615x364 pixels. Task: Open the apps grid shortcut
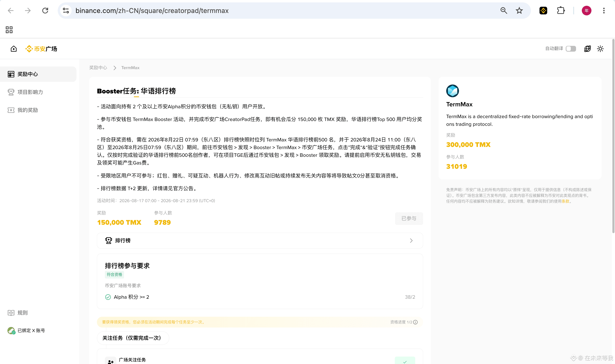pyautogui.click(x=9, y=30)
